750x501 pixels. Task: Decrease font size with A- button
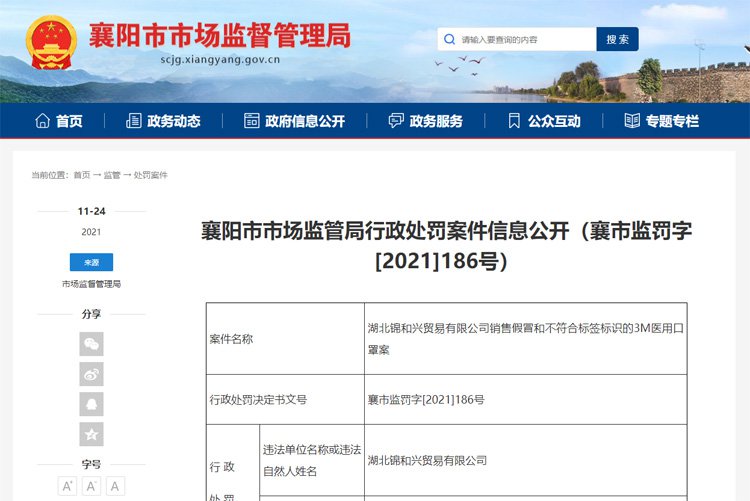pos(92,486)
